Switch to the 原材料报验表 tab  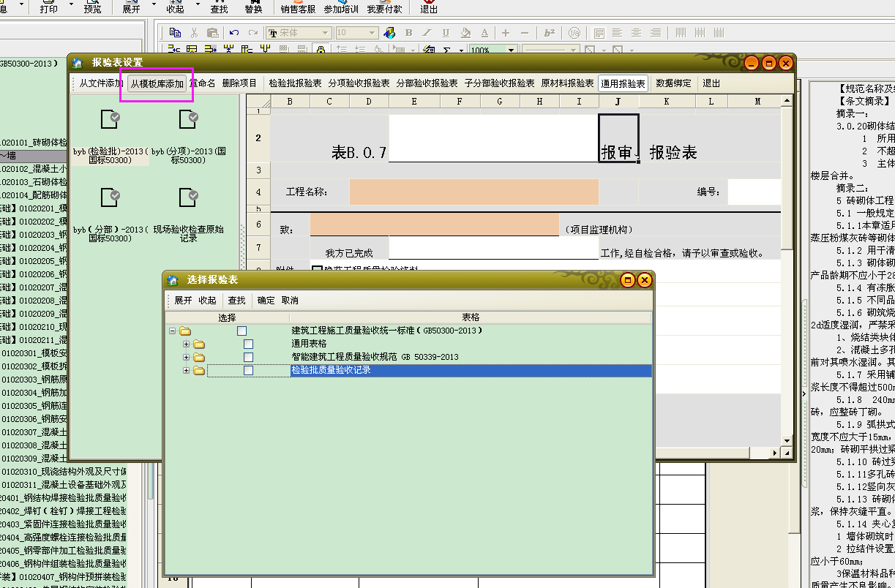click(x=567, y=83)
